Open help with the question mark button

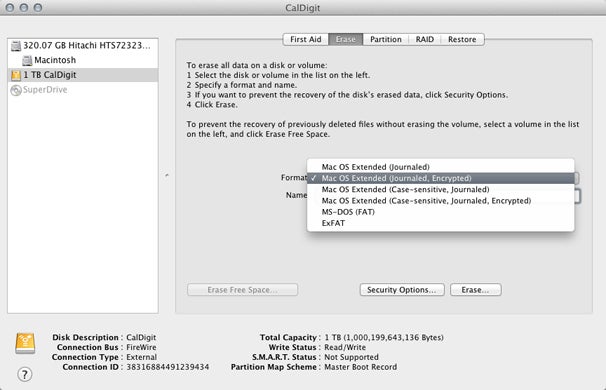pos(25,374)
